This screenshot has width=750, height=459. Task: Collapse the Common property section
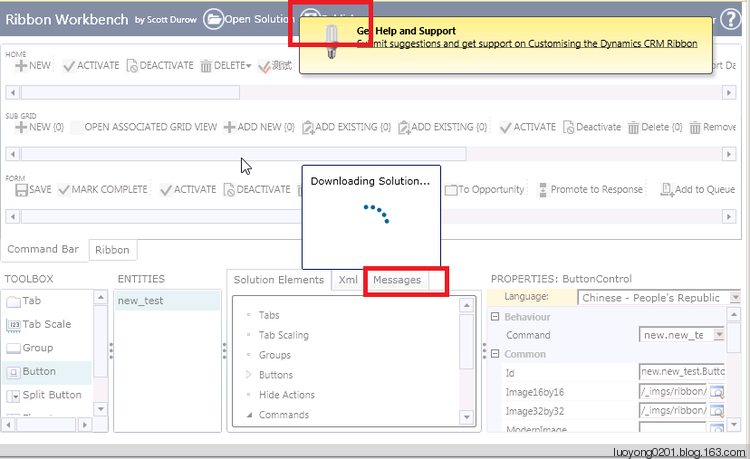click(x=495, y=354)
